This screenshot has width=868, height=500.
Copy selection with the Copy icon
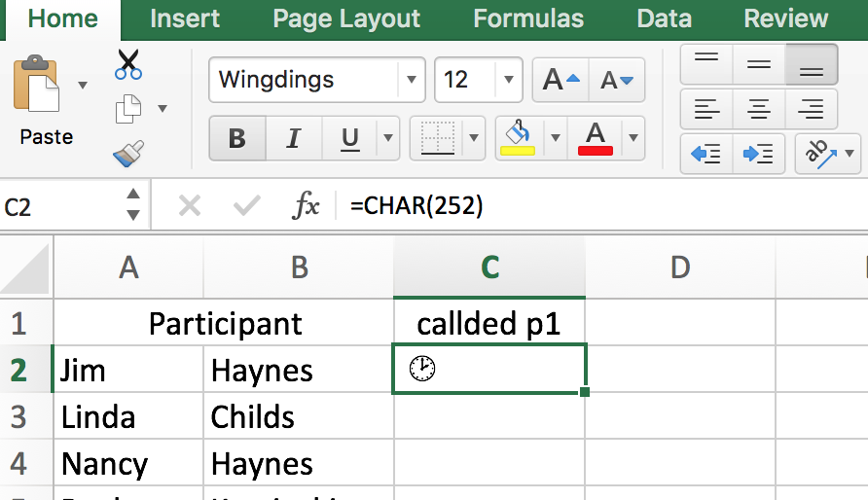pyautogui.click(x=128, y=108)
